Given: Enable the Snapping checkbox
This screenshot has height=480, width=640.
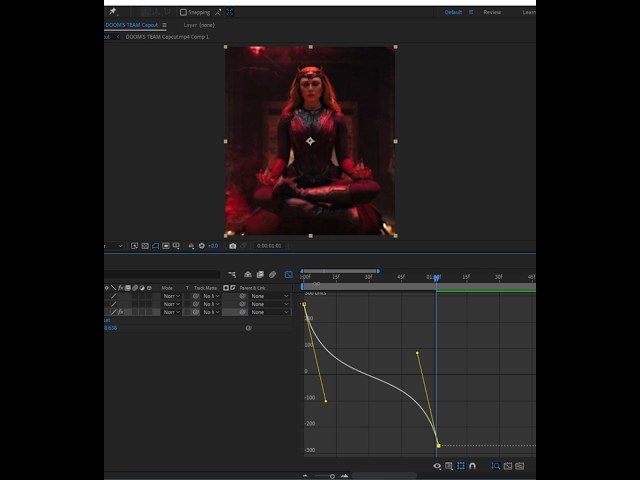Looking at the screenshot, I should 183,12.
